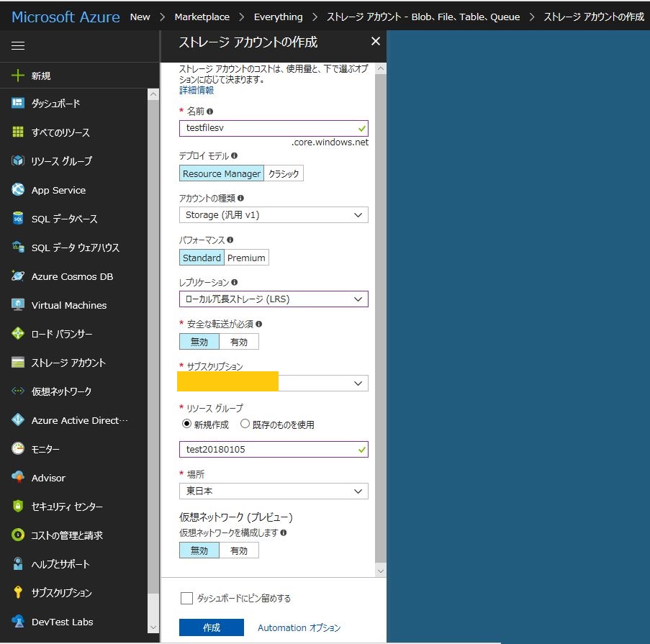Click Everything in the breadcrumb
Screen dimensions: 650x644
click(x=278, y=17)
